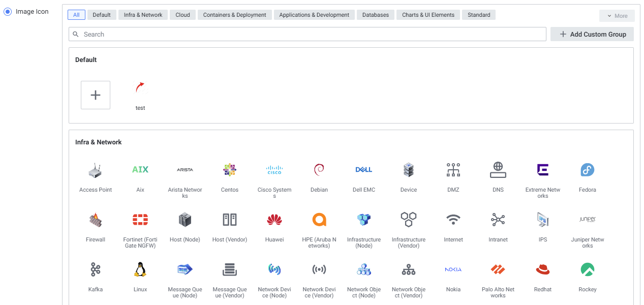Pick the Cisco Systems icon
The height and width of the screenshot is (305, 644).
274,170
